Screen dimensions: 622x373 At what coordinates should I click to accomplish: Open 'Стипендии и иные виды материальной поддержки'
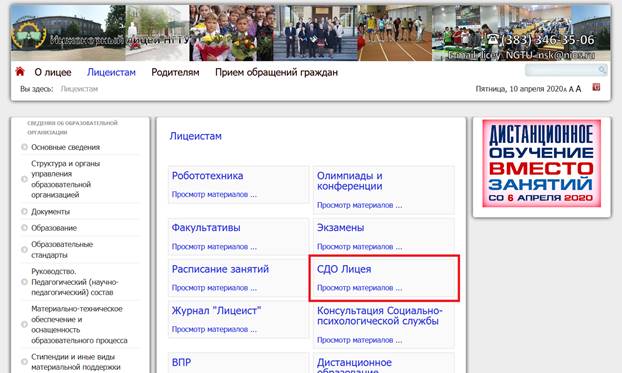[x=76, y=362]
